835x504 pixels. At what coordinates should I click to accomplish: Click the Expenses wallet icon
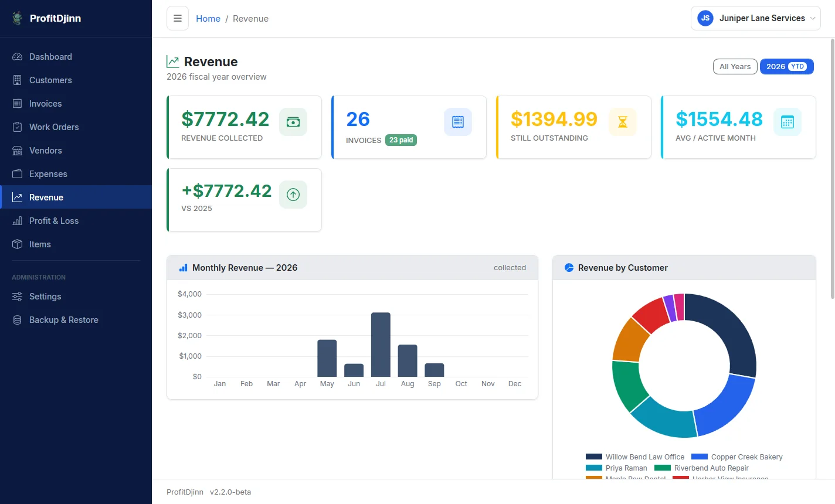(x=18, y=174)
